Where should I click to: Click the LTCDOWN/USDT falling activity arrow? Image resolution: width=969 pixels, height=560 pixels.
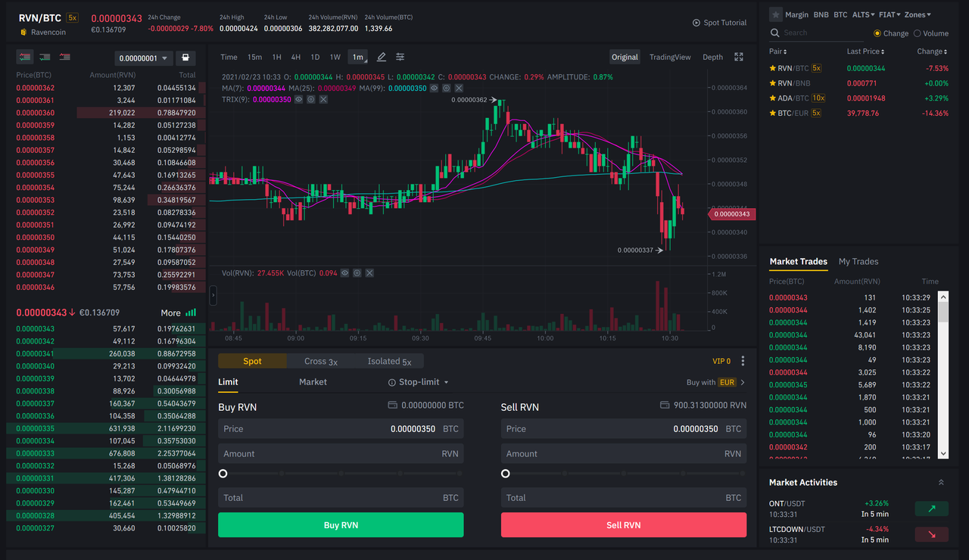[932, 534]
